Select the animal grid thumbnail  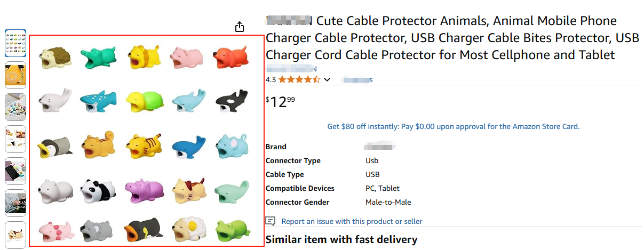(15, 43)
